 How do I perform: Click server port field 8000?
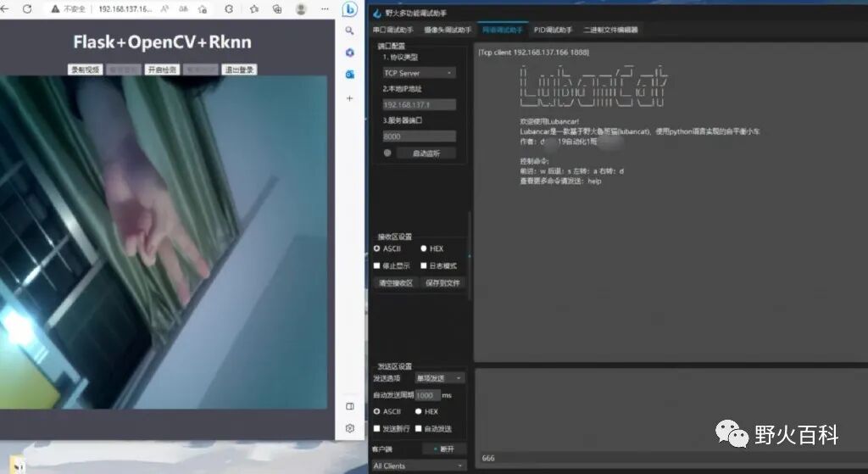[x=419, y=137]
